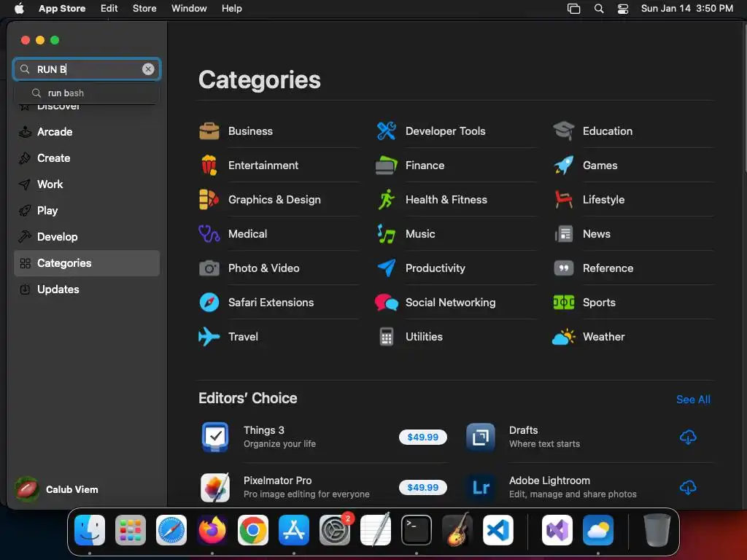Go to the Develop sidebar section
Screen dimensions: 747x560
[87, 237]
